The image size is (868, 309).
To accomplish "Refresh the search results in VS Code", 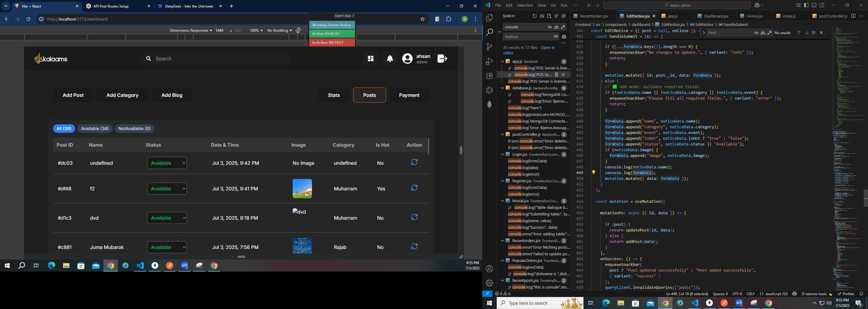I will tap(534, 16).
